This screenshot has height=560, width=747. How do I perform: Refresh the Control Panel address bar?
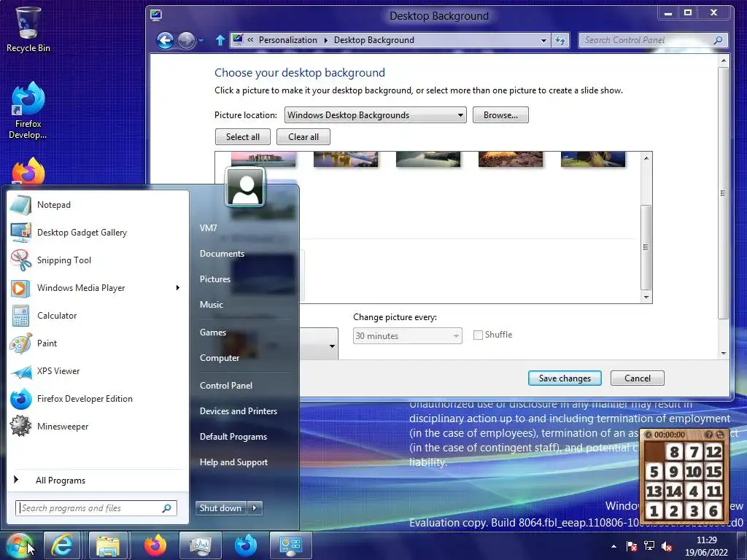pos(561,41)
